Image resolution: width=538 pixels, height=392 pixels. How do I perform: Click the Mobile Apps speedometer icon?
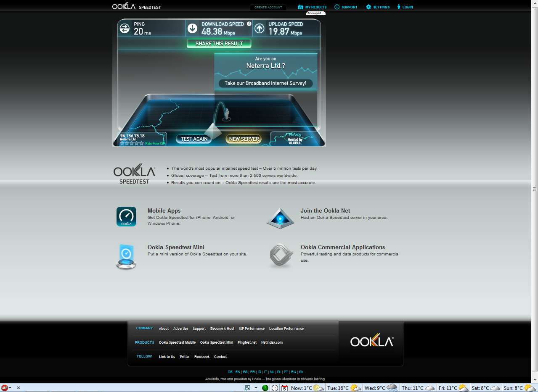pos(126,216)
